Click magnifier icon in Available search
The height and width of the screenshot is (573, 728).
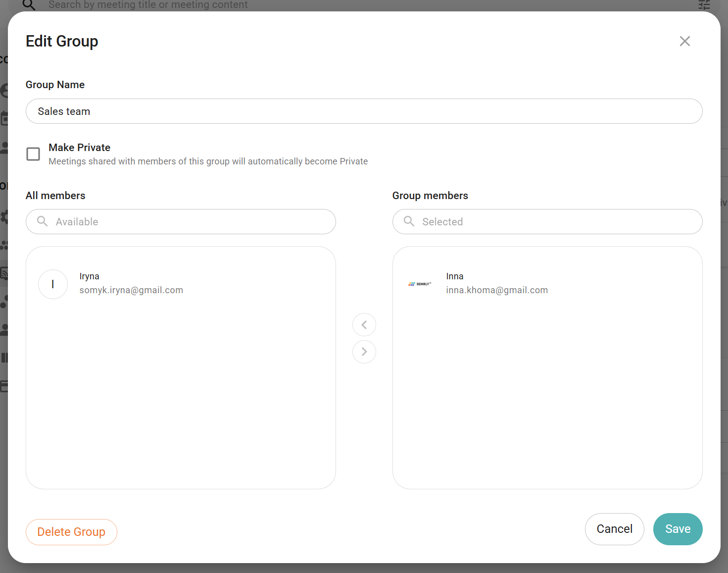[x=43, y=221]
